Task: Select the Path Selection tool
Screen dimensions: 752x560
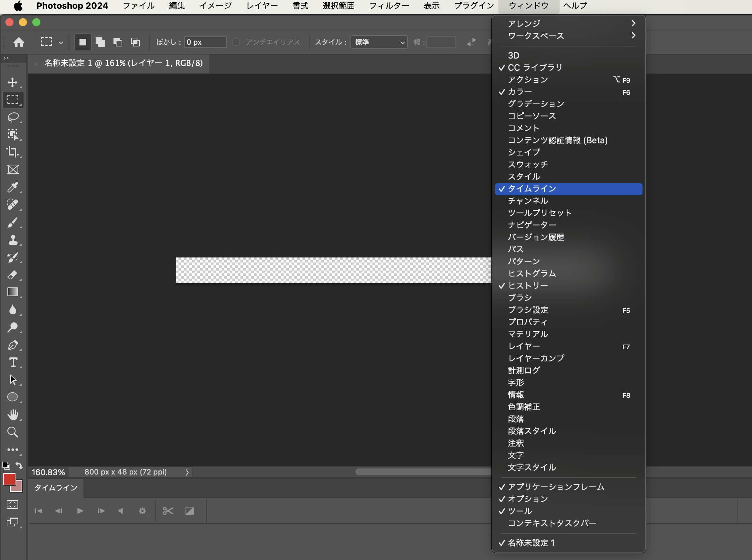Action: coord(13,380)
